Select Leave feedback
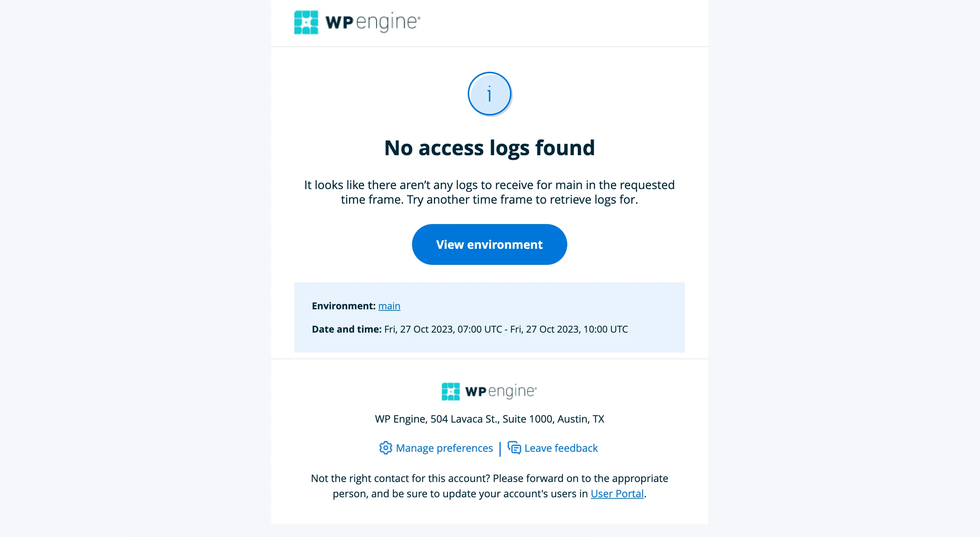The height and width of the screenshot is (537, 980). (x=561, y=448)
